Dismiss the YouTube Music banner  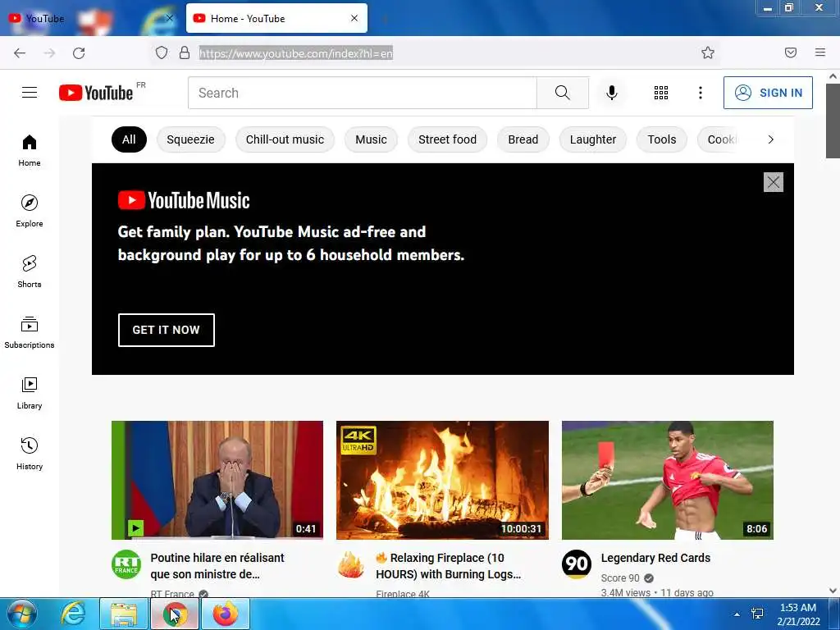point(773,182)
